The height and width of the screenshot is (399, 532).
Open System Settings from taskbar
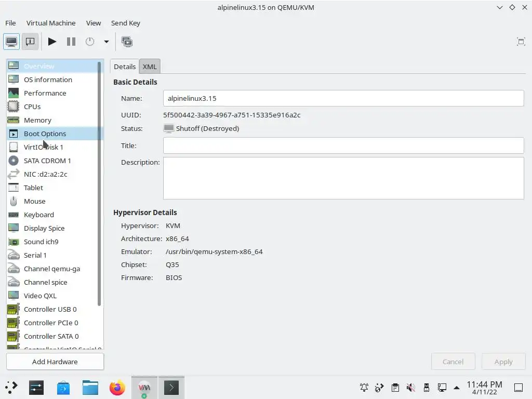(x=36, y=388)
